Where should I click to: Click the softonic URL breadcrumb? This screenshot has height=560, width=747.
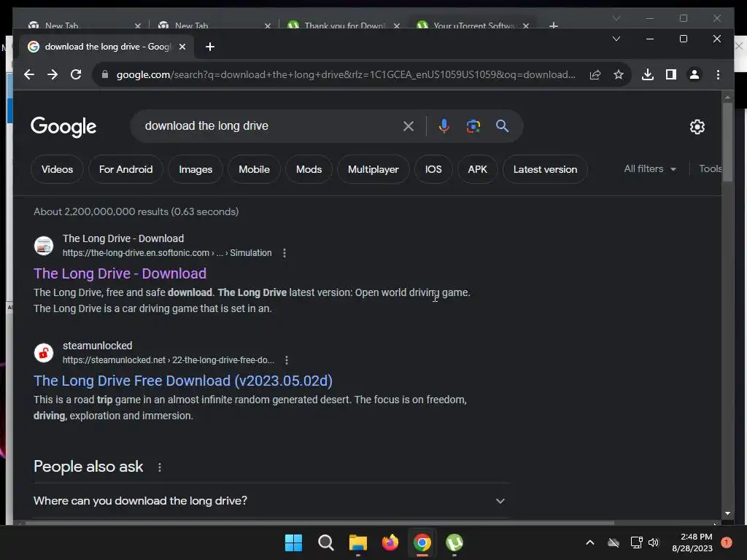click(x=167, y=253)
